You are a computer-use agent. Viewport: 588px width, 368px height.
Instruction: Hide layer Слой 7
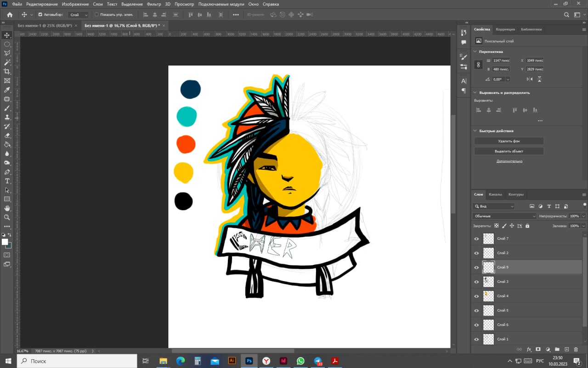476,239
